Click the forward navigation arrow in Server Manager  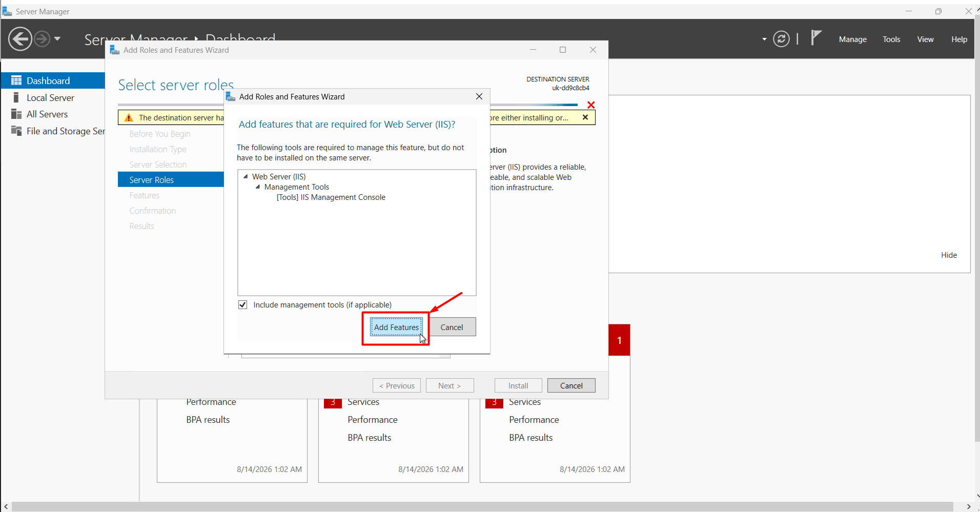42,39
